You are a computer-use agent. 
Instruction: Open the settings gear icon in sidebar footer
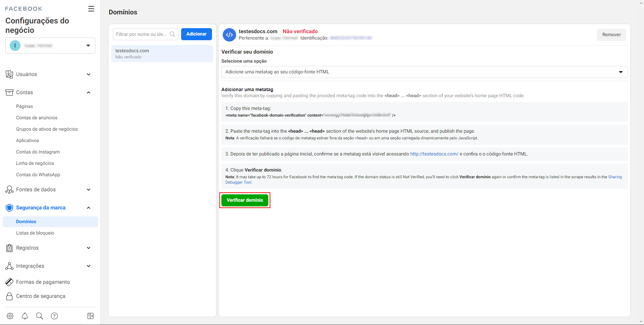pos(10,316)
